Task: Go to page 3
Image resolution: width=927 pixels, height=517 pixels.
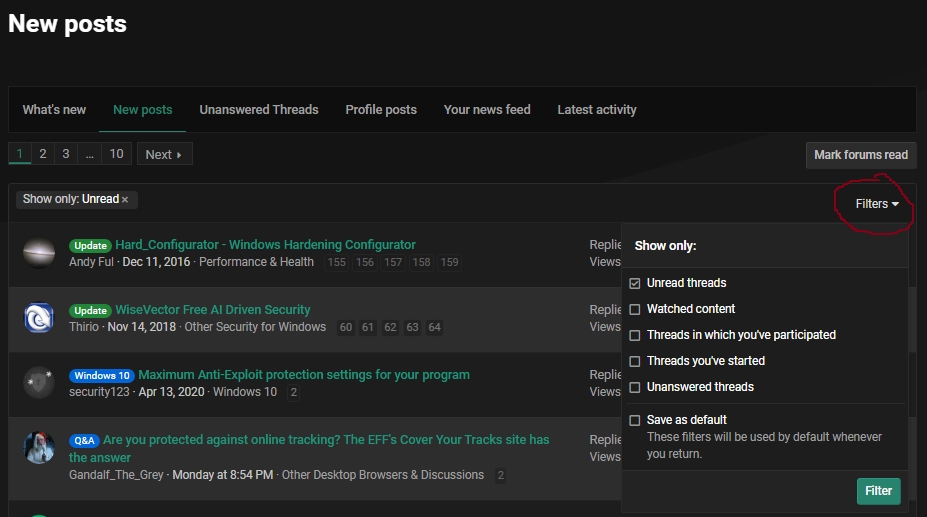Action: point(66,154)
